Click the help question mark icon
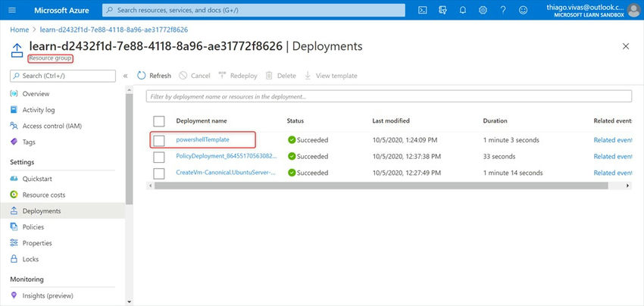This screenshot has width=644, height=306. click(x=504, y=10)
